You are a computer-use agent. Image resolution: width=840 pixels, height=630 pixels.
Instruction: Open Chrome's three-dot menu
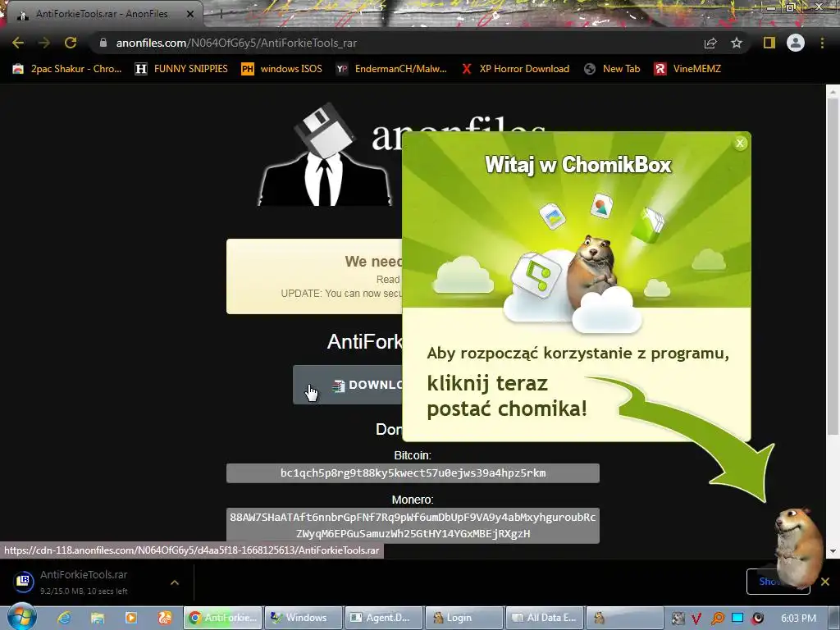coord(822,43)
